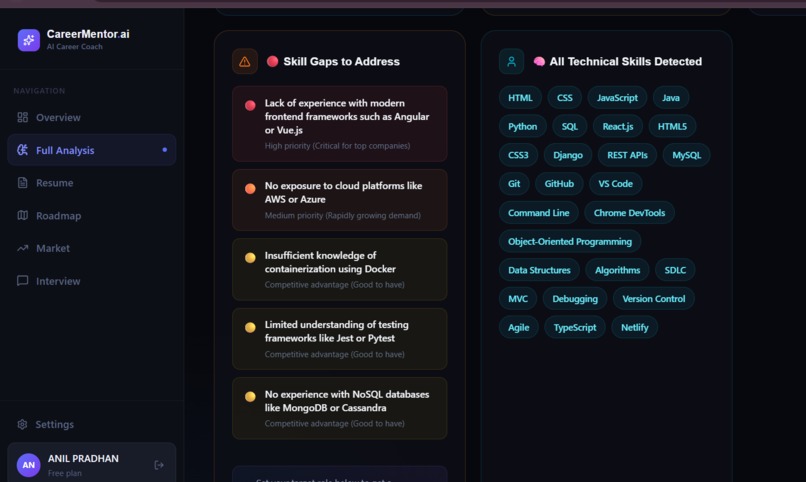Viewport: 806px width, 482px height.
Task: Click the Netlify skill tag
Action: coord(634,327)
